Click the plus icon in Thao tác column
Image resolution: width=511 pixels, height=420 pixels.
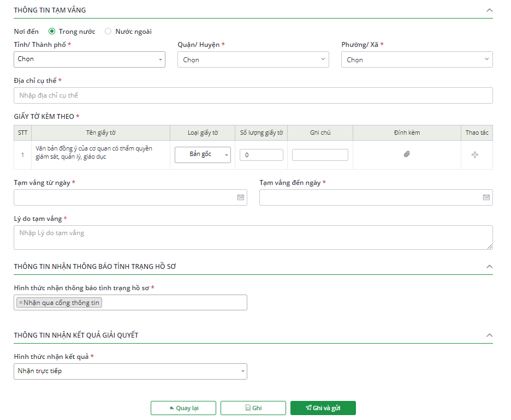474,155
